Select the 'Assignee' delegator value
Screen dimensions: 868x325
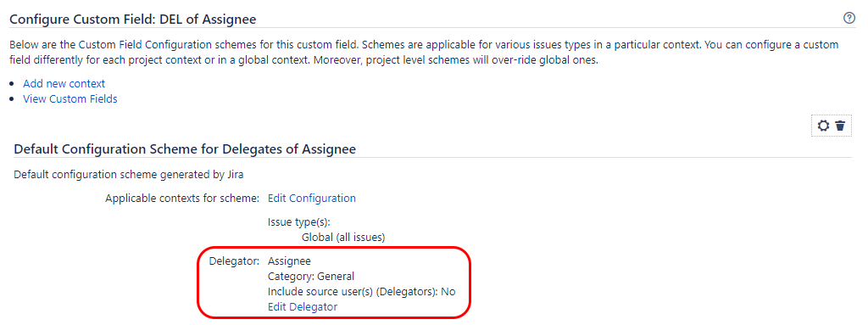[290, 261]
